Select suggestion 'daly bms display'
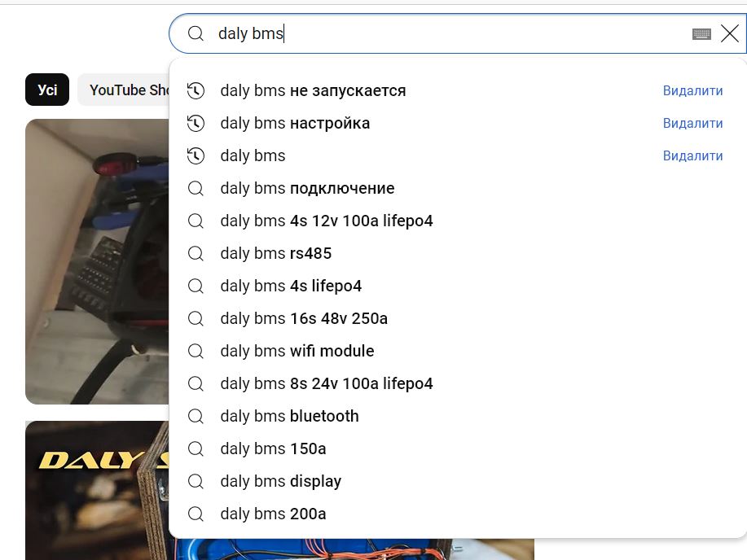The width and height of the screenshot is (747, 560). 280,481
